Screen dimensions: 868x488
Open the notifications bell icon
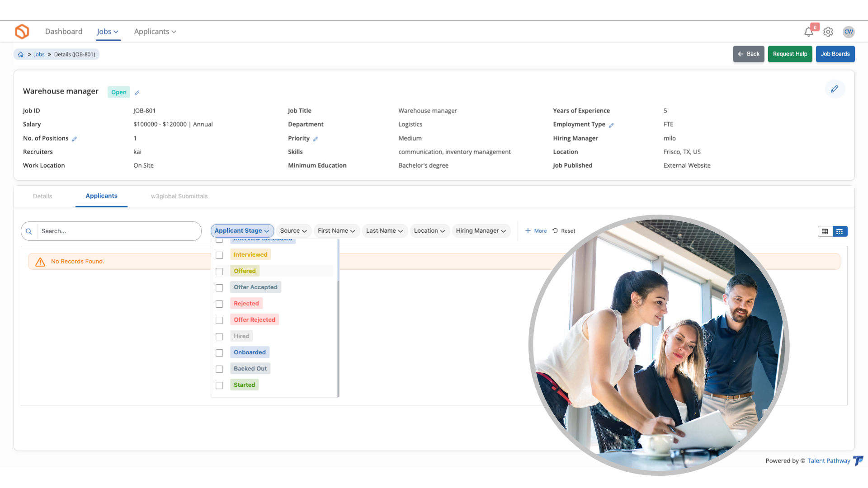[x=808, y=32]
